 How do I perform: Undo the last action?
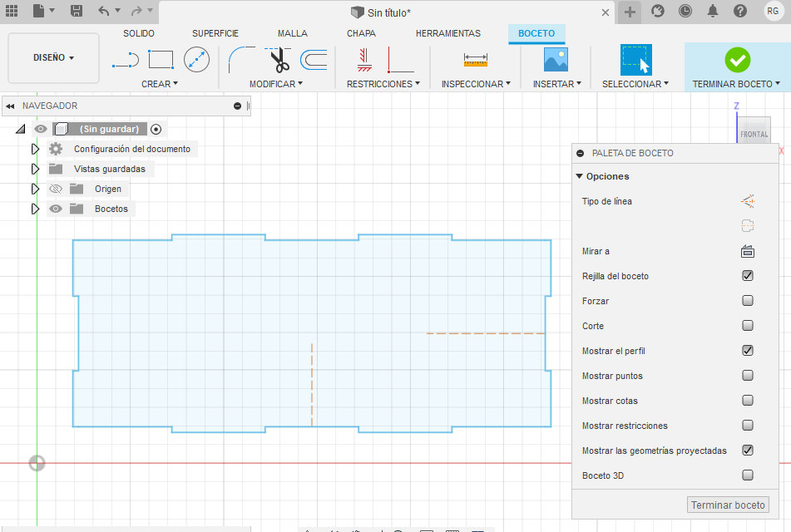(x=103, y=11)
